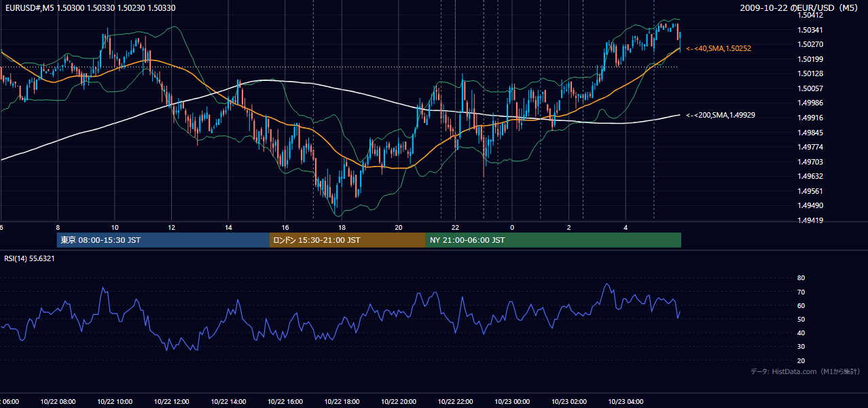Click hour label 18 on price chart axis
The height and width of the screenshot is (408, 868).
point(342,227)
